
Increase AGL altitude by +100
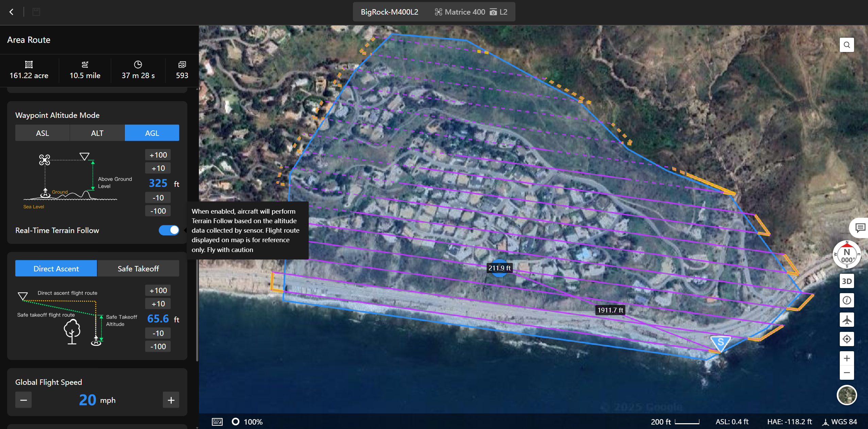pos(158,155)
